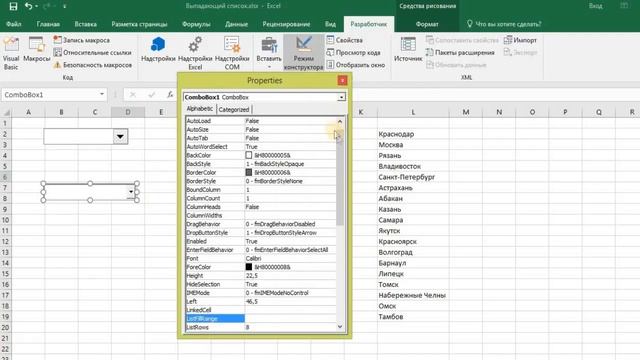640x360 pixels.
Task: Click the ForeColor color swatch
Action: [x=249, y=267]
